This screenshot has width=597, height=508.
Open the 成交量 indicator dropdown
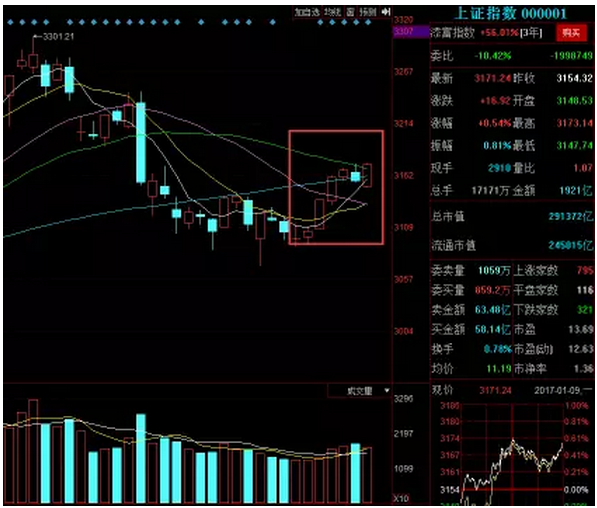coord(359,391)
